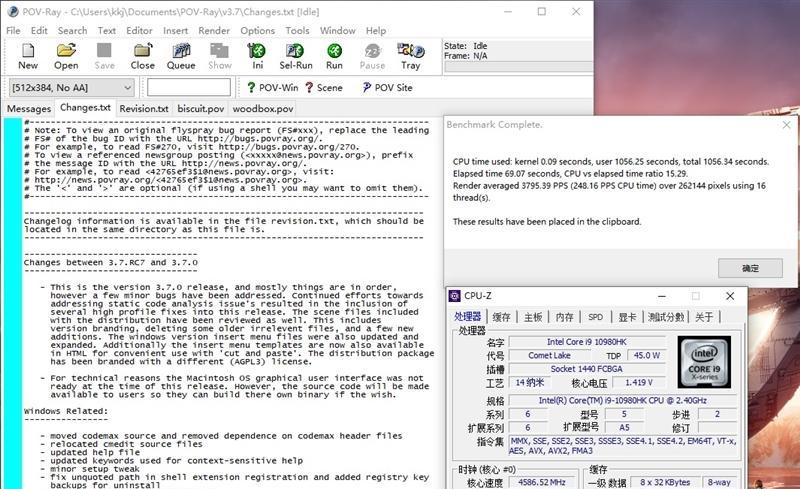Minimize the CPU-Z window
This screenshot has height=489, width=800.
point(662,296)
